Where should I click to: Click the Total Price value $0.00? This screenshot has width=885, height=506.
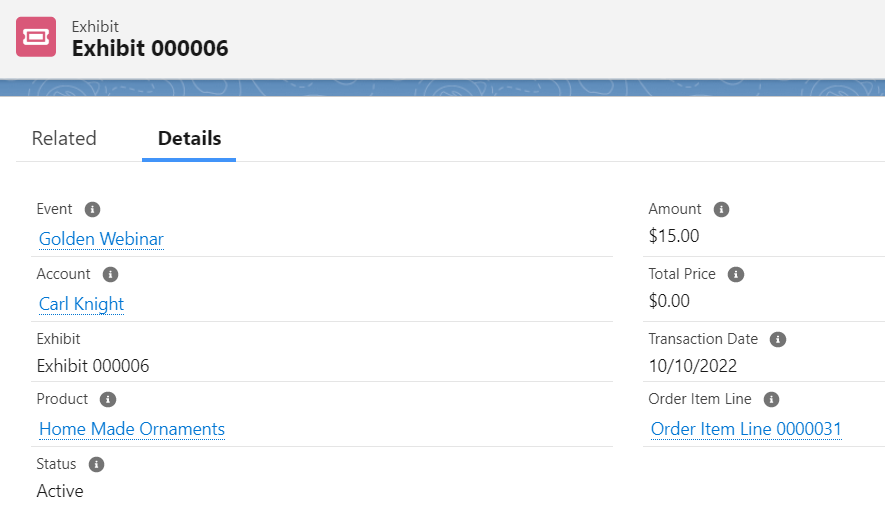tap(669, 301)
